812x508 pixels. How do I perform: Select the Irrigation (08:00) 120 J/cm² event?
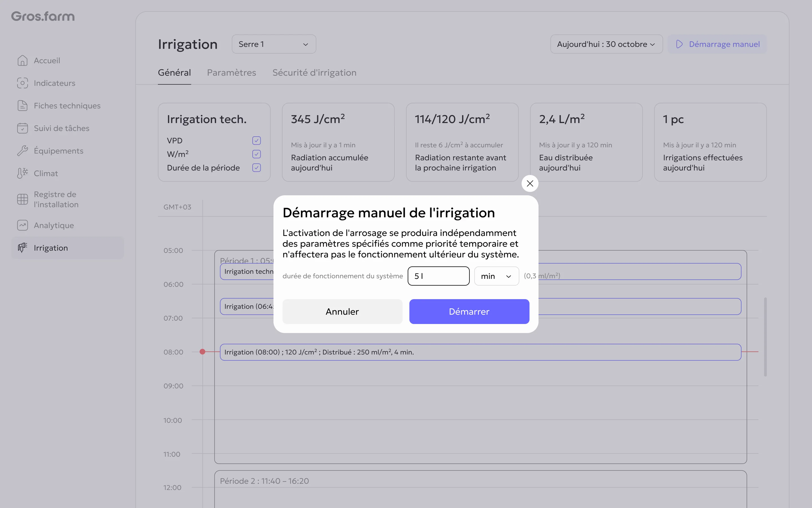[x=480, y=352]
